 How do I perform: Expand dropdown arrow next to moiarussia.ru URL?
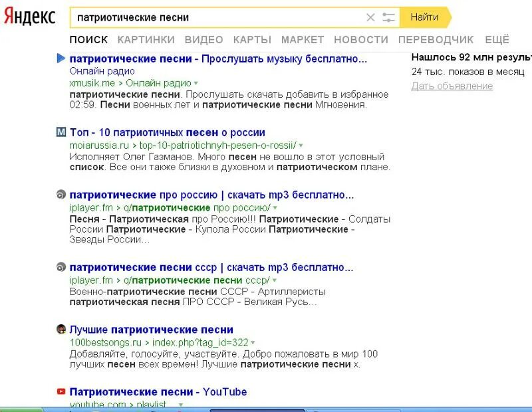tap(301, 146)
